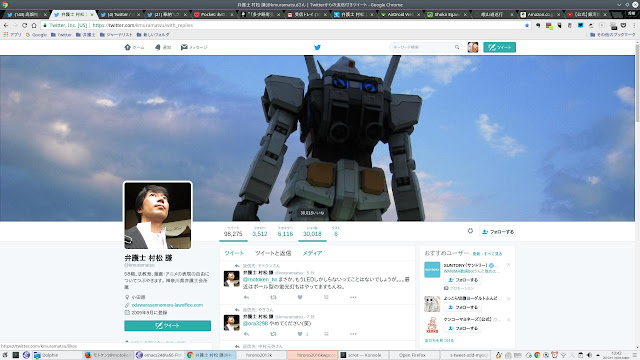Dismiss the SUNTORY suggestion
Viewport: 640px width, 360px height.
(x=509, y=265)
